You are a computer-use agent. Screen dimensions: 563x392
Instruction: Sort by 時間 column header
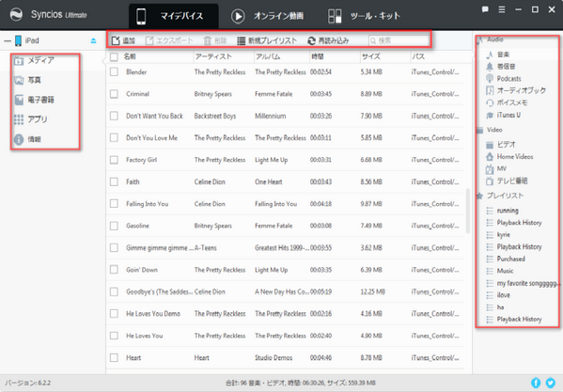[x=318, y=56]
